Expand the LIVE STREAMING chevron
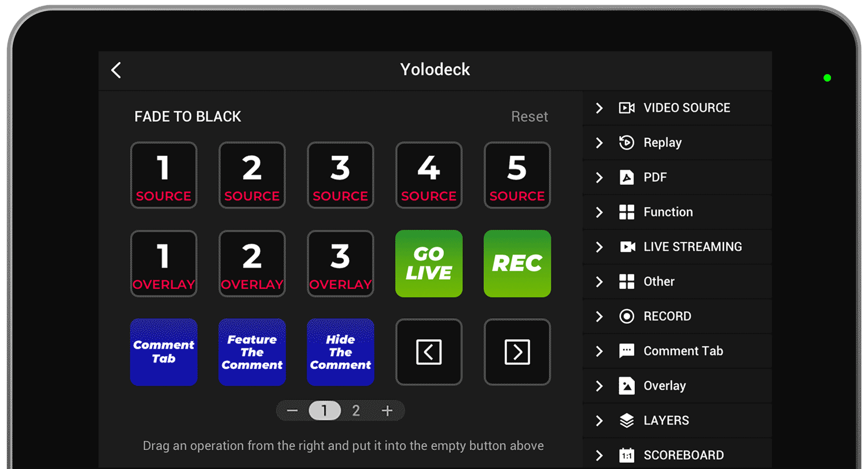This screenshot has height=469, width=868. tap(599, 247)
